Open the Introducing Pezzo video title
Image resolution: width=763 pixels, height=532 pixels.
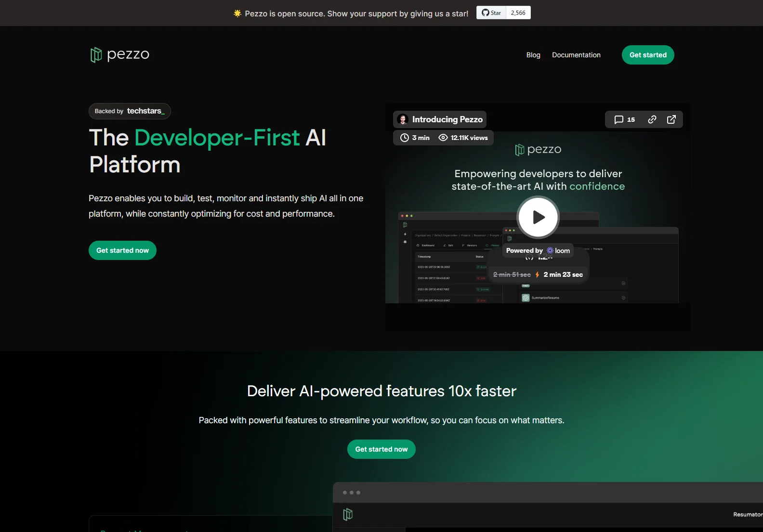(447, 119)
